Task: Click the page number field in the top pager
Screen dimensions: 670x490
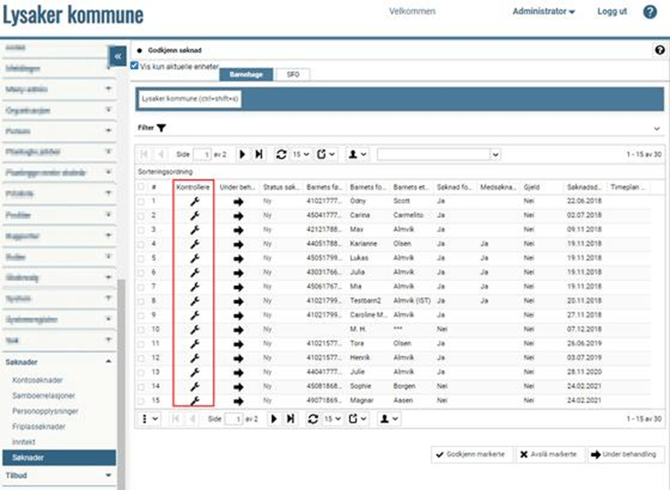Action: click(x=207, y=154)
